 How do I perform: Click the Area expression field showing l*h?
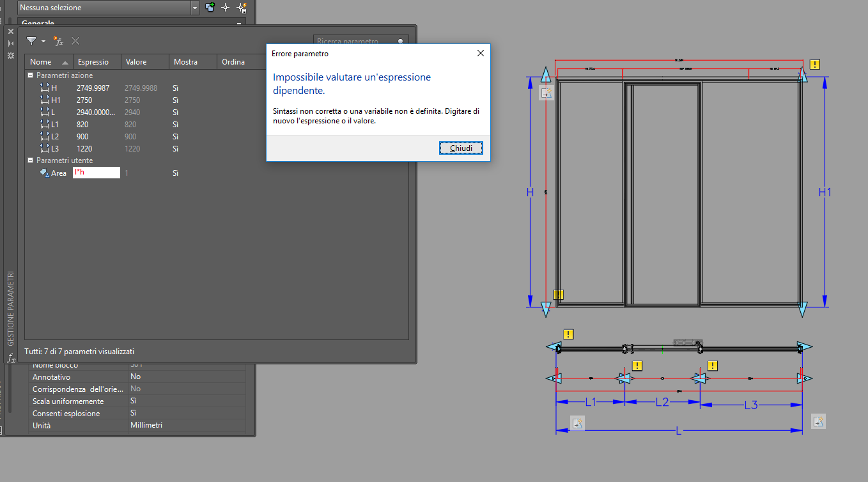click(96, 172)
